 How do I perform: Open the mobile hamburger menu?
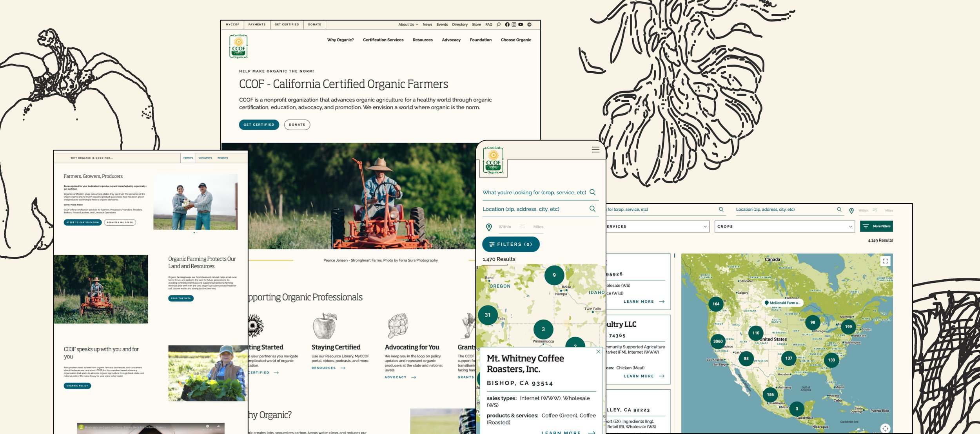point(595,150)
